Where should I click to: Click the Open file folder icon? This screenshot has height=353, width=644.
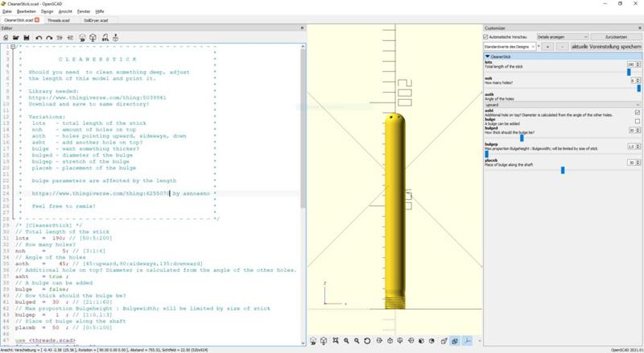pyautogui.click(x=16, y=37)
